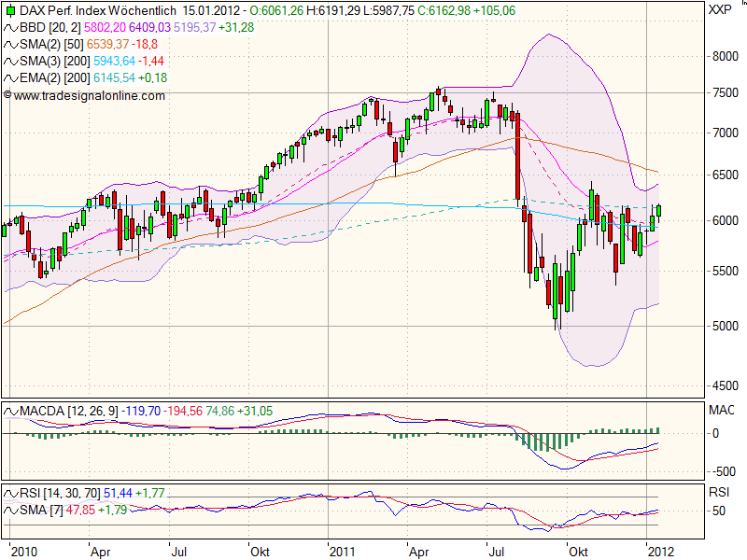Click the 2010 time axis marker
Image resolution: width=747 pixels, height=560 pixels.
pyautogui.click(x=24, y=552)
